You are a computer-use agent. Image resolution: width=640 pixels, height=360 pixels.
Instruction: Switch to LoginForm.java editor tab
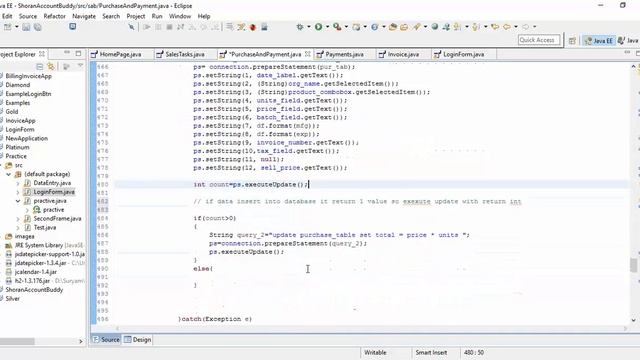463,54
